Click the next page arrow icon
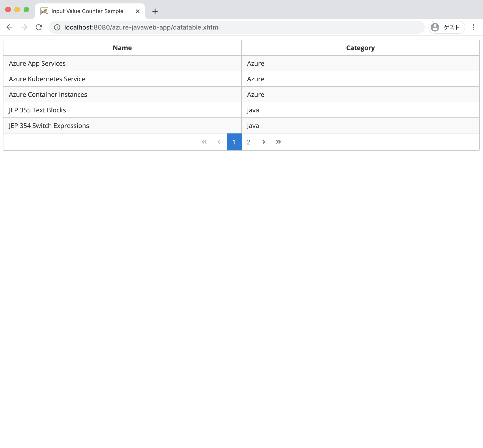Image resolution: width=483 pixels, height=448 pixels. click(x=264, y=142)
